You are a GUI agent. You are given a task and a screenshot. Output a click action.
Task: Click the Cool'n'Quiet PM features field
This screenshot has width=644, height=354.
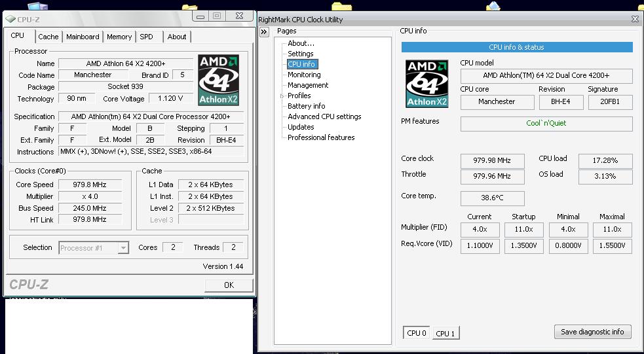click(546, 124)
